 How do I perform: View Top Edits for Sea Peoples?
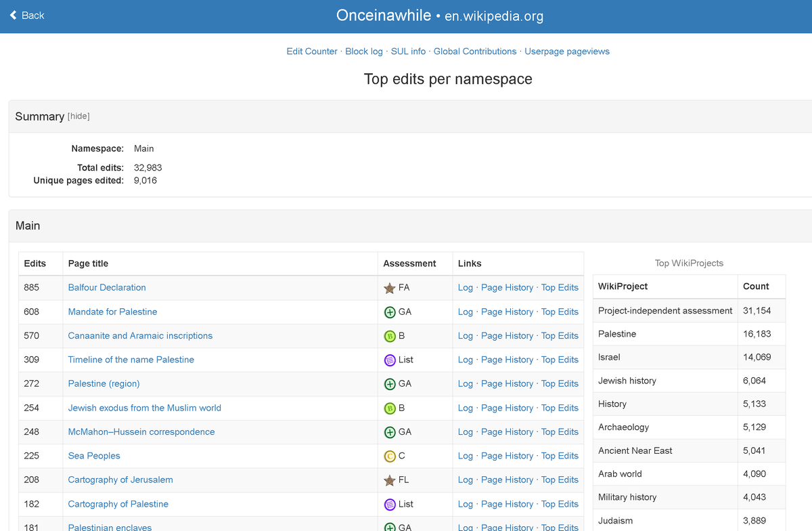[x=560, y=456]
